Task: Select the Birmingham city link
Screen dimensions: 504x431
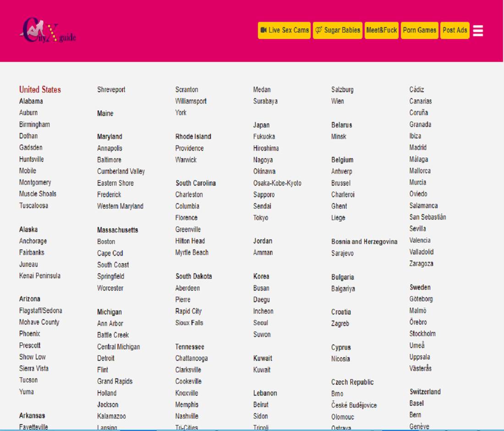Action: [x=34, y=124]
